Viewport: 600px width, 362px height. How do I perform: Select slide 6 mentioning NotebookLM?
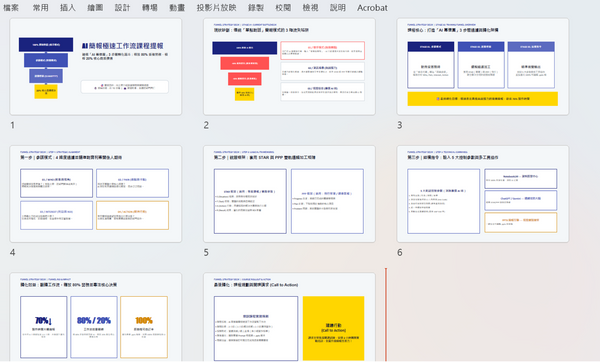[x=483, y=194]
